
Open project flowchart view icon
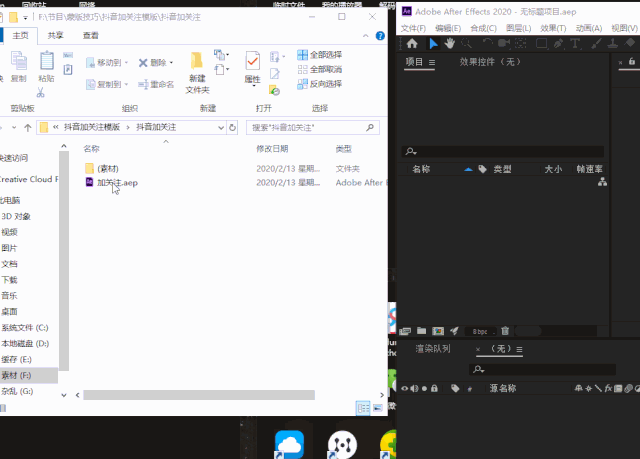point(602,182)
